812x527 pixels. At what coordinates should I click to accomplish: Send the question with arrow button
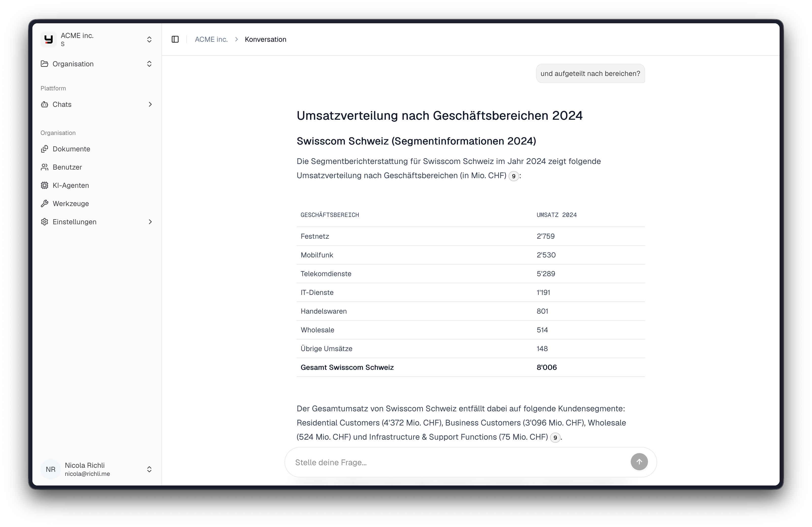point(639,462)
